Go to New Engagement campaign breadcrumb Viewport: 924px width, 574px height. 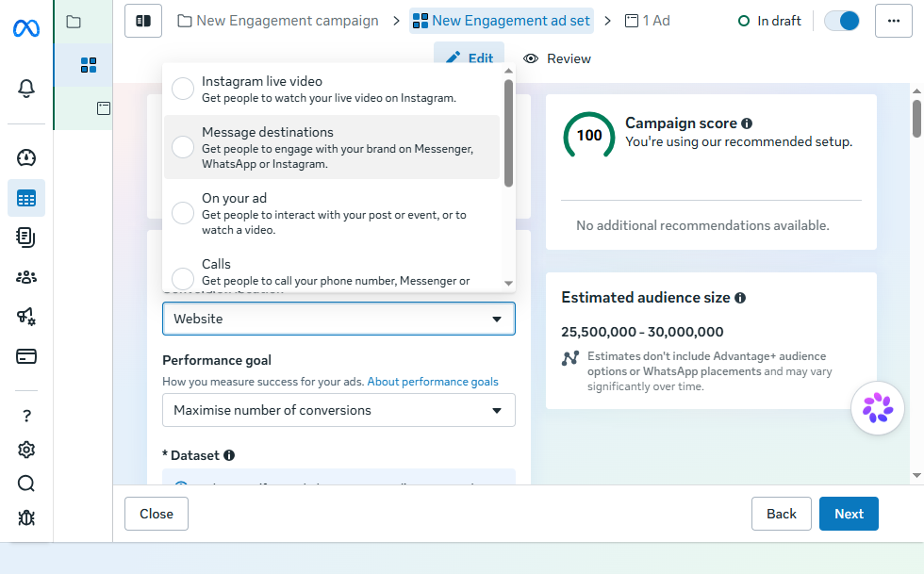[x=278, y=22]
